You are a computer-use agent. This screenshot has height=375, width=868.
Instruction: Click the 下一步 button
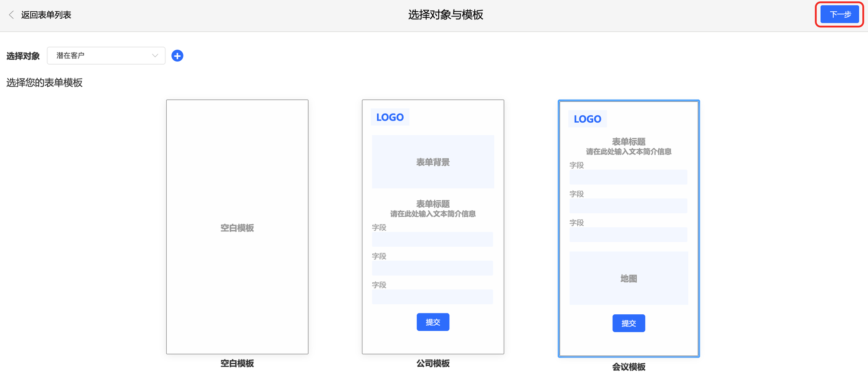coord(839,15)
